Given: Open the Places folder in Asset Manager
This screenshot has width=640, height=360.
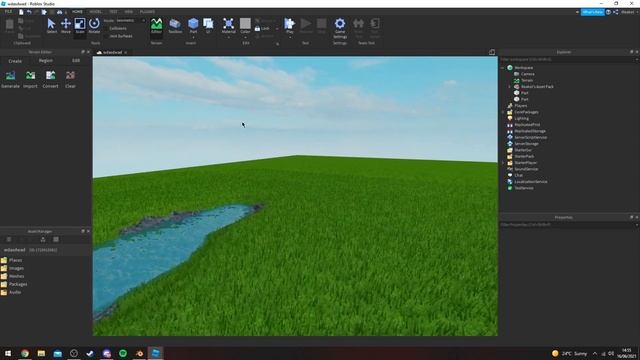Looking at the screenshot, I should click(12, 260).
